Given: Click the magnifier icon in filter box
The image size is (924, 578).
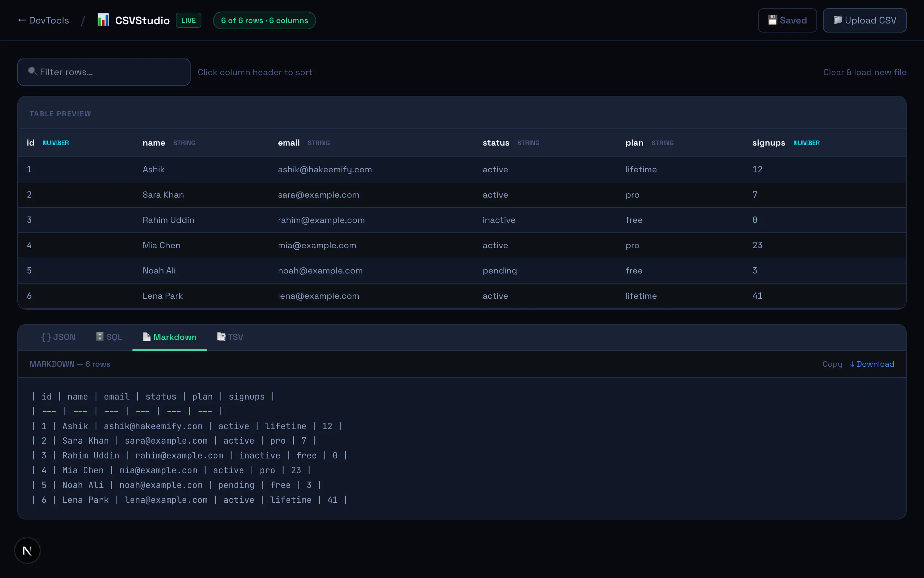Looking at the screenshot, I should tap(32, 72).
